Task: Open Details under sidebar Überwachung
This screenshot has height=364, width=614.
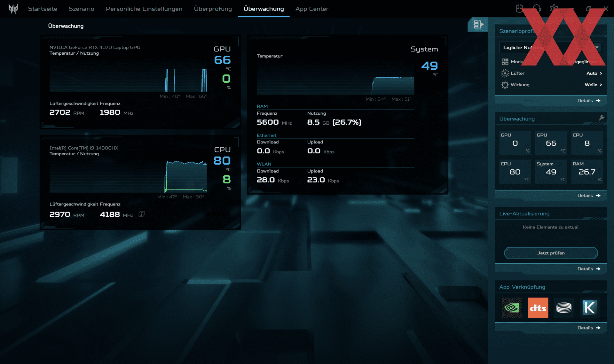Action: coord(589,196)
